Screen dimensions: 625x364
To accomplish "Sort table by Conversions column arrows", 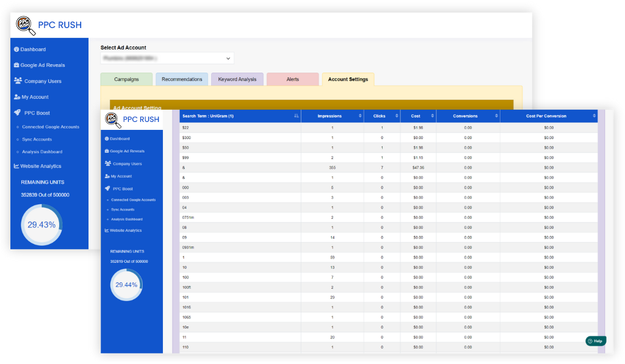I will [x=496, y=116].
